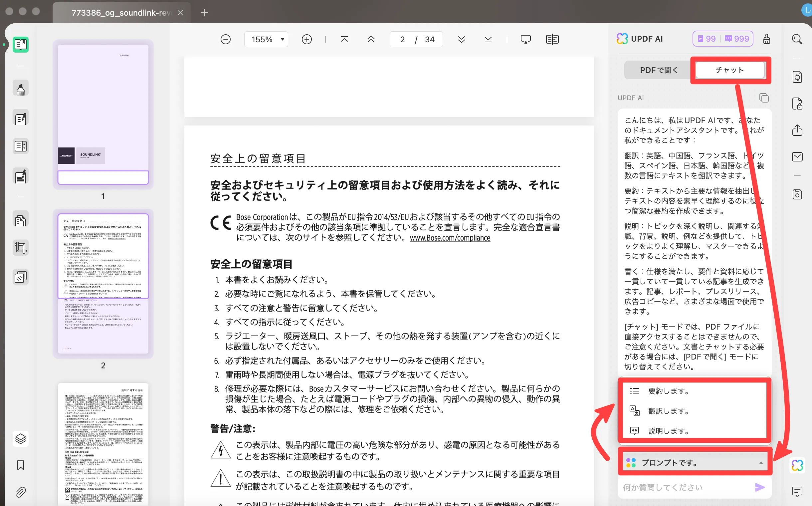Start slideshow presentation icon
The height and width of the screenshot is (506, 812).
point(525,40)
